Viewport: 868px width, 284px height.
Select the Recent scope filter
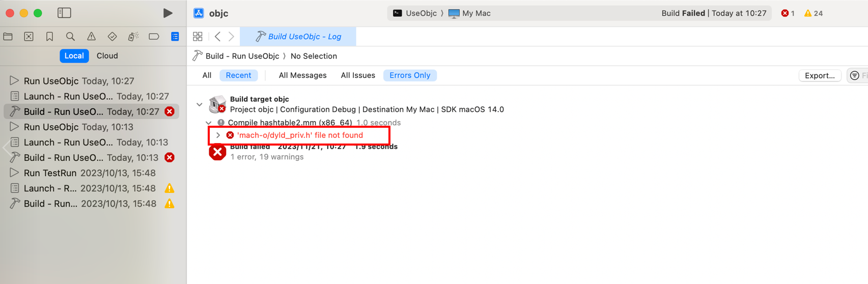pyautogui.click(x=238, y=75)
